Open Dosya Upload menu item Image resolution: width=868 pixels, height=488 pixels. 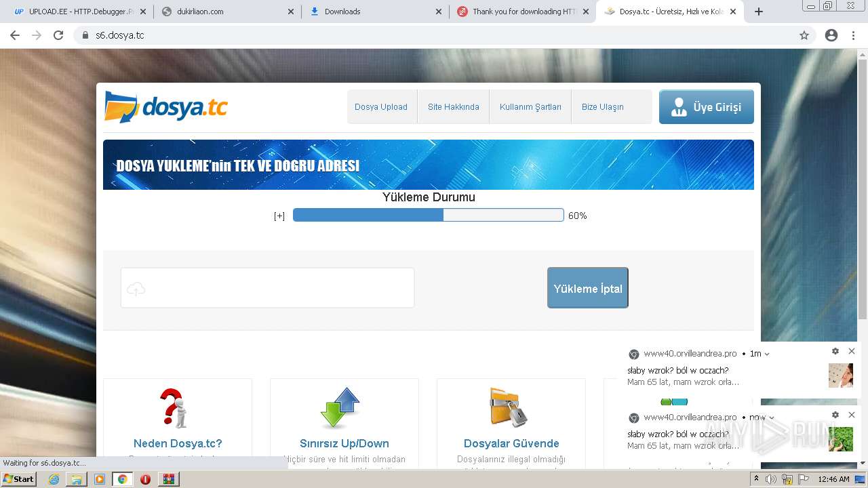tap(381, 107)
